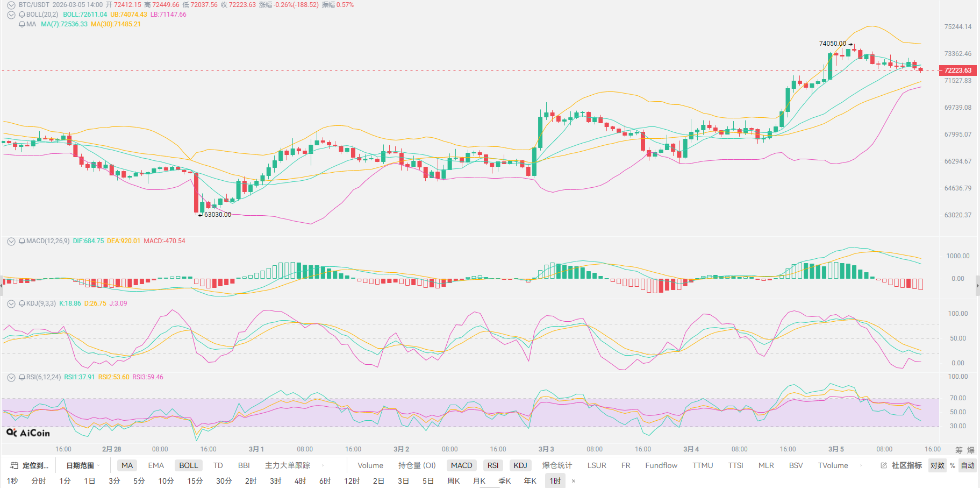The image size is (980, 488).
Task: Click the BOLL indicator alert bell icon
Action: click(22, 15)
